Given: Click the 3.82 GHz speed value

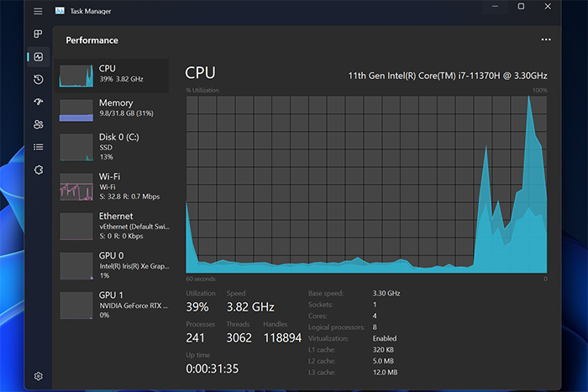Looking at the screenshot, I should [250, 307].
